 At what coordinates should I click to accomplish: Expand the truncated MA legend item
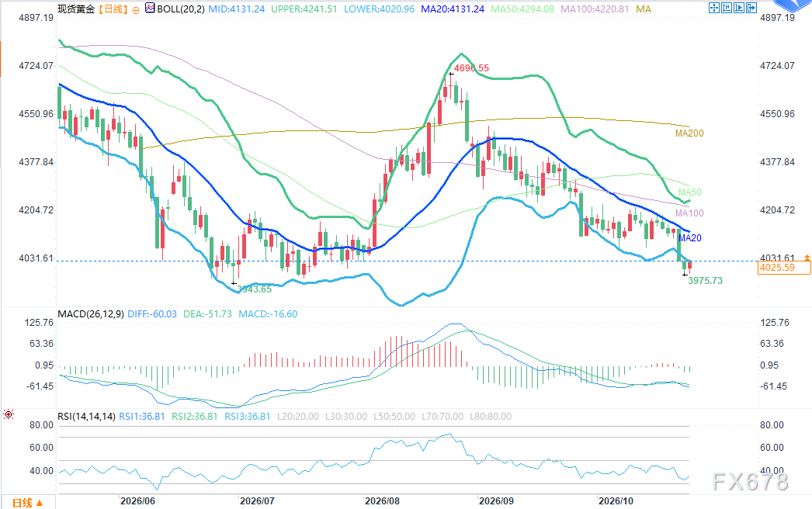tap(644, 9)
